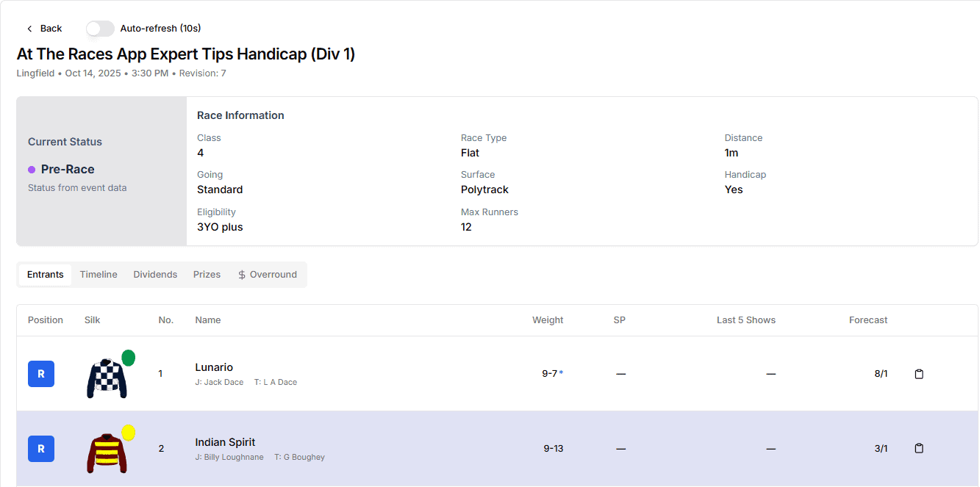Open the Overround tab with dollar icon

tap(267, 275)
